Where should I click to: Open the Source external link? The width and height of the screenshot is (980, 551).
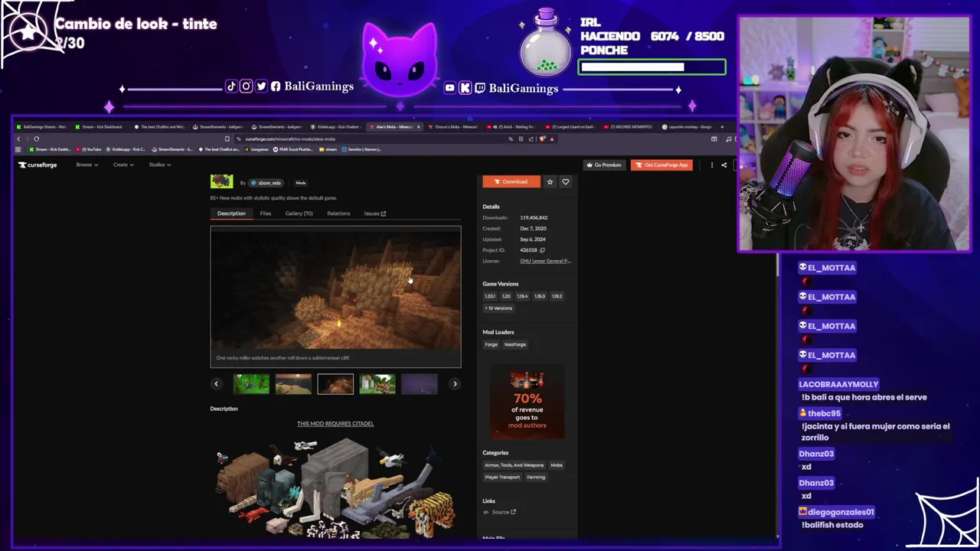(504, 512)
